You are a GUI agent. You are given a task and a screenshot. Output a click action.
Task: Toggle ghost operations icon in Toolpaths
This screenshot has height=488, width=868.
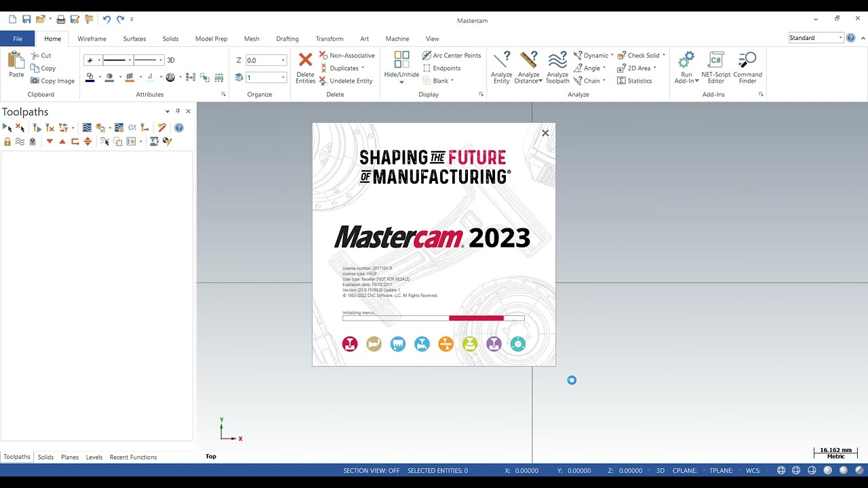33,142
